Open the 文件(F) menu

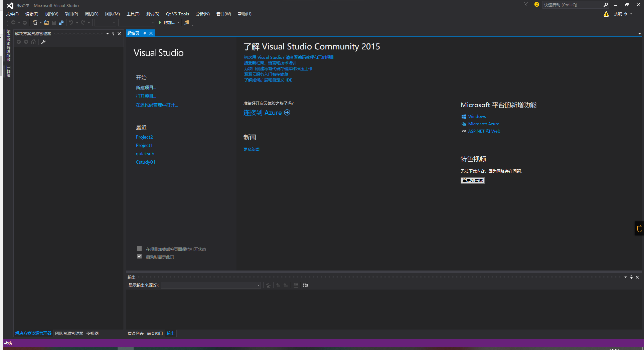click(x=12, y=14)
